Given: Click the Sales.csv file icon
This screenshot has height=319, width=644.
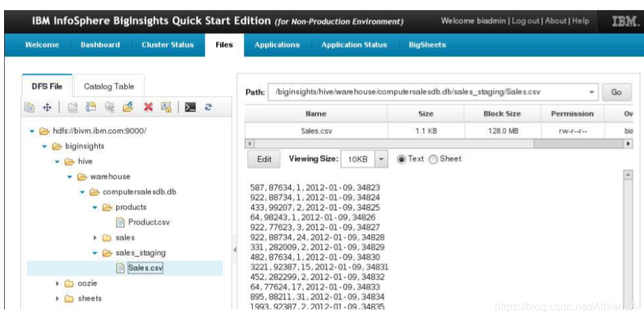Looking at the screenshot, I should (120, 268).
